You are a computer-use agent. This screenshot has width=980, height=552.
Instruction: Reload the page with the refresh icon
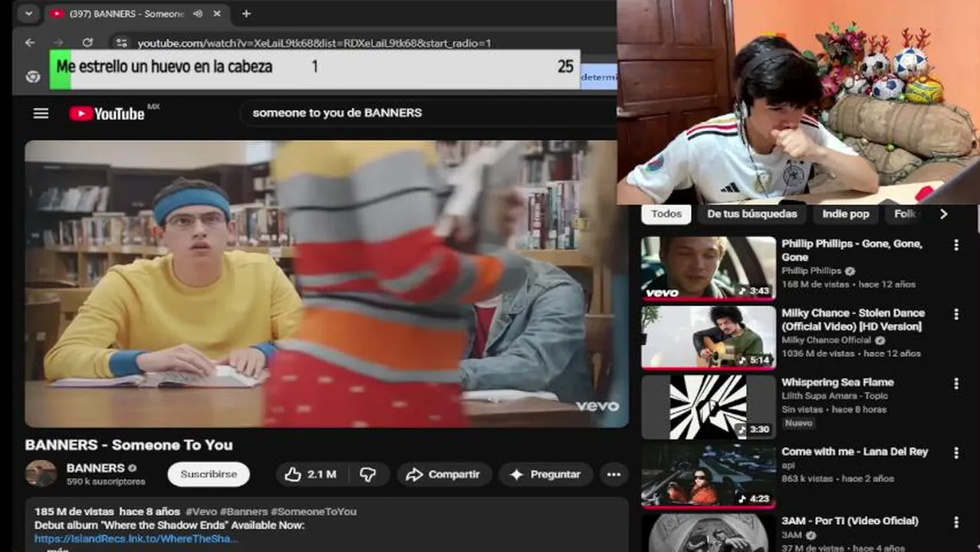(87, 43)
